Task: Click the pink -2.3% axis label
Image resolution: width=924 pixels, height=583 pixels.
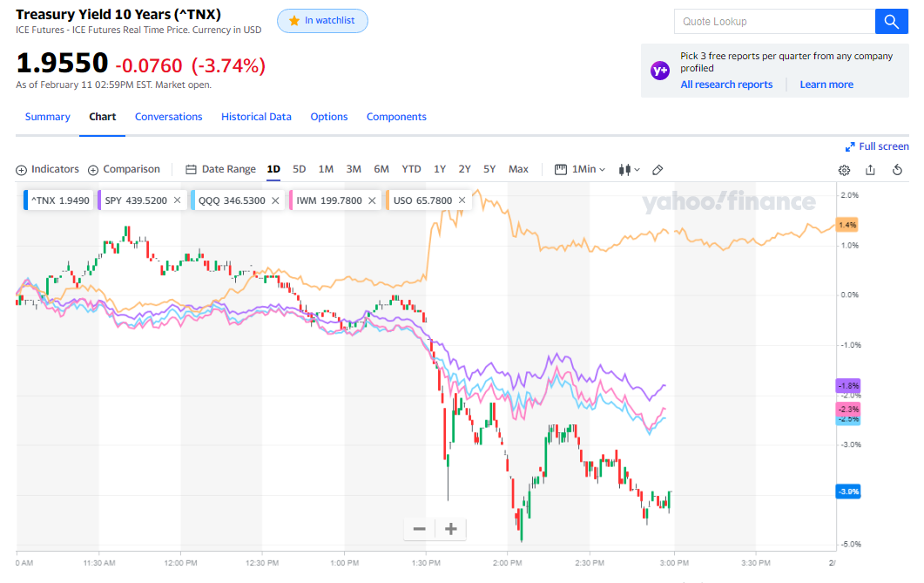Action: pos(848,409)
